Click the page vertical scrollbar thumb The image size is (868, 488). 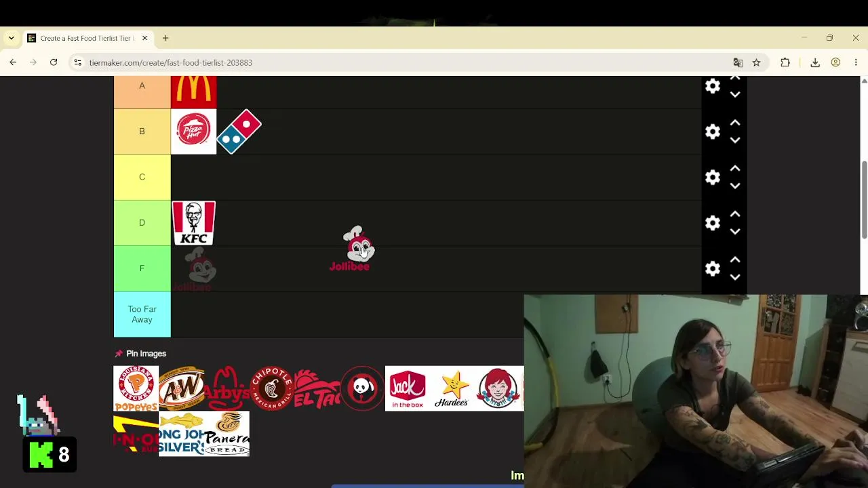pos(864,200)
